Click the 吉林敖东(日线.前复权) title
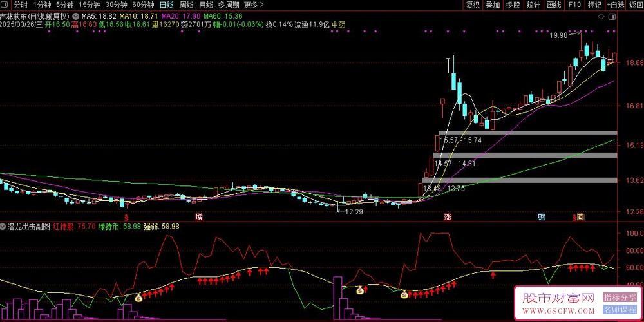 [35, 17]
